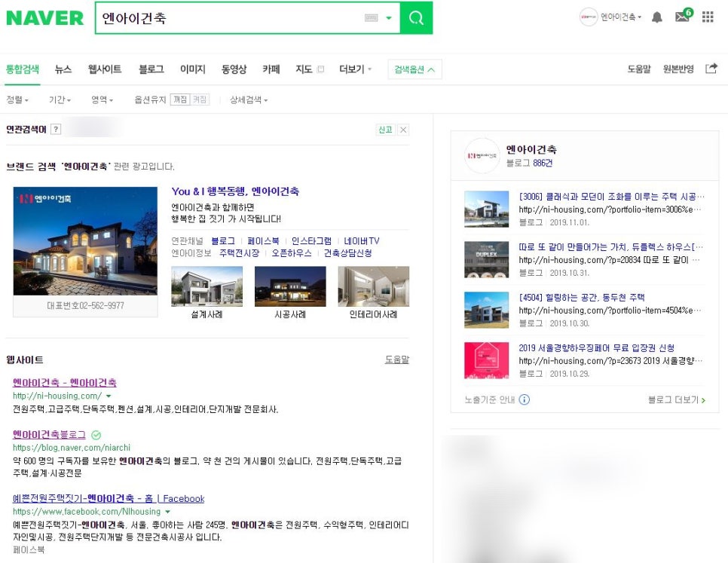
Task: Switch to the 동영상 tab
Action: [234, 69]
